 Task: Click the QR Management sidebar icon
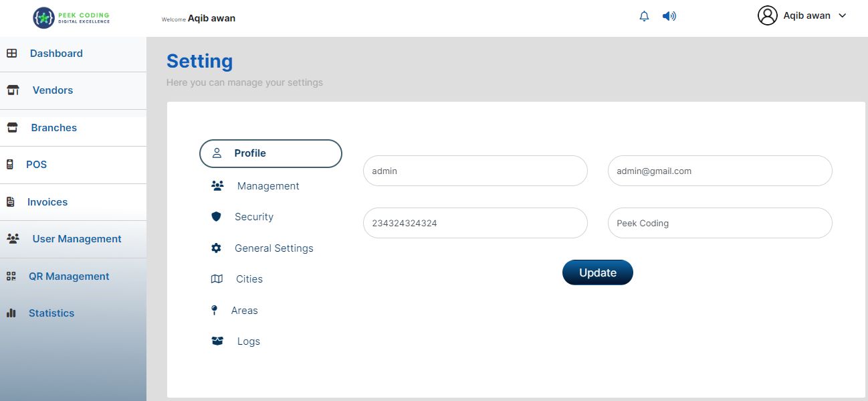[11, 276]
